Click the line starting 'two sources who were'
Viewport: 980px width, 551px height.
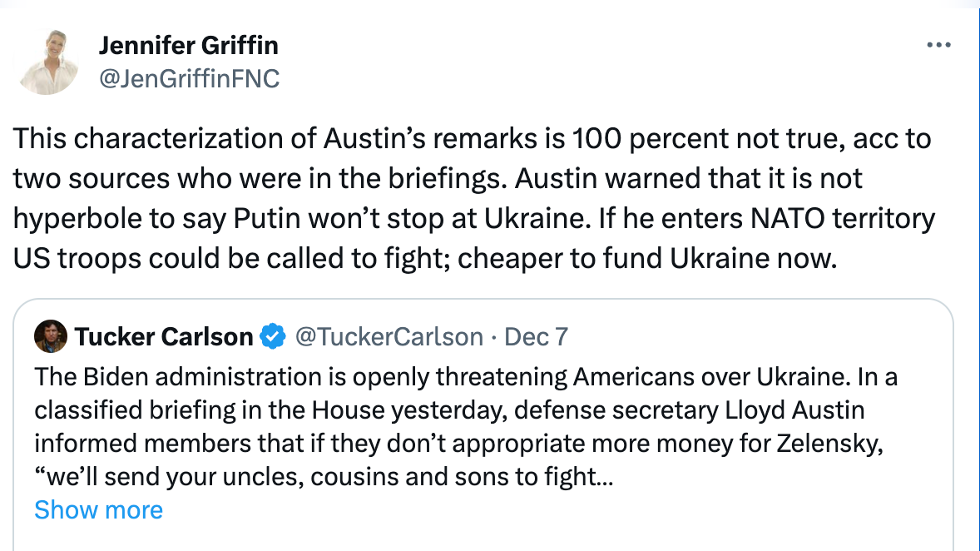point(438,178)
